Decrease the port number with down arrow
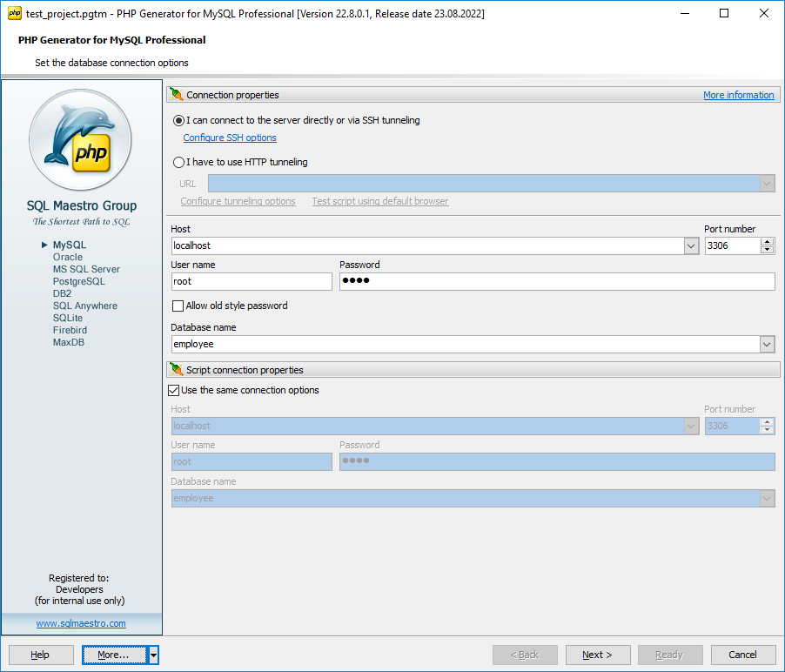Screen dimensions: 785x672 point(767,251)
